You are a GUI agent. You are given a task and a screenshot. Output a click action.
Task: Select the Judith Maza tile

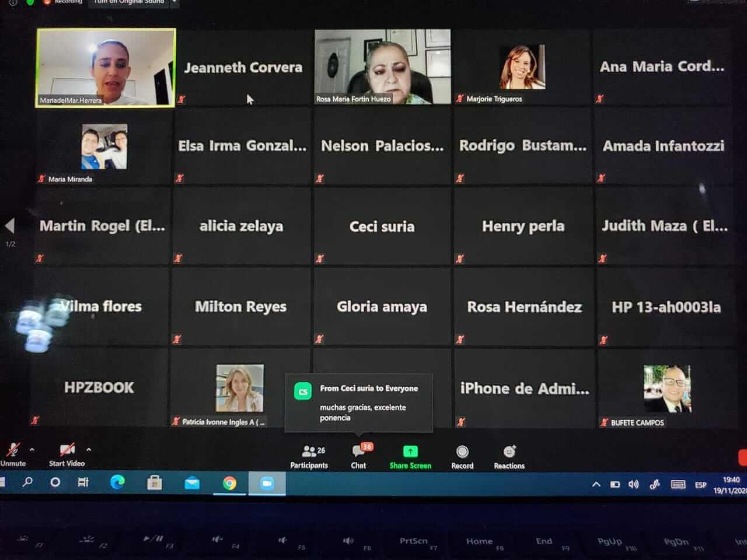tap(665, 226)
